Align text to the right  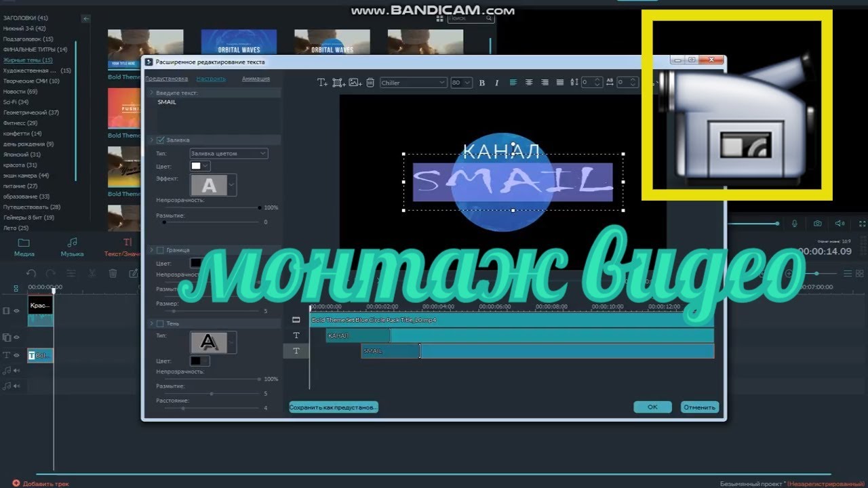tap(544, 83)
